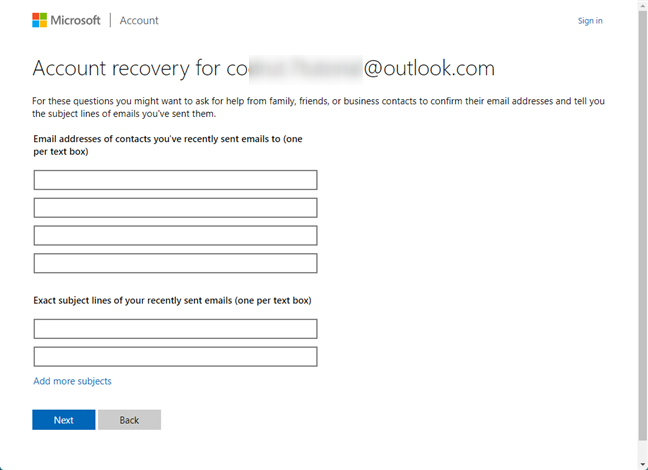The width and height of the screenshot is (648, 470).
Task: Open the Account header link
Action: 139,20
